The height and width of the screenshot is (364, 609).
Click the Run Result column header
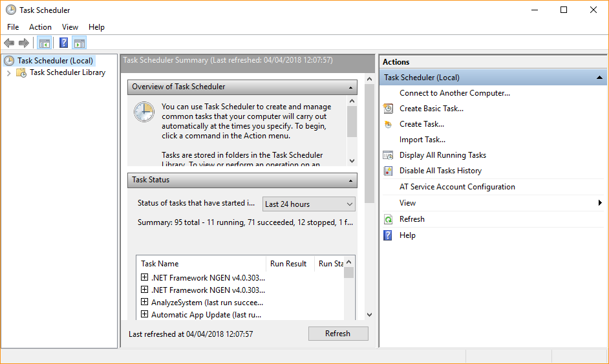coord(290,263)
